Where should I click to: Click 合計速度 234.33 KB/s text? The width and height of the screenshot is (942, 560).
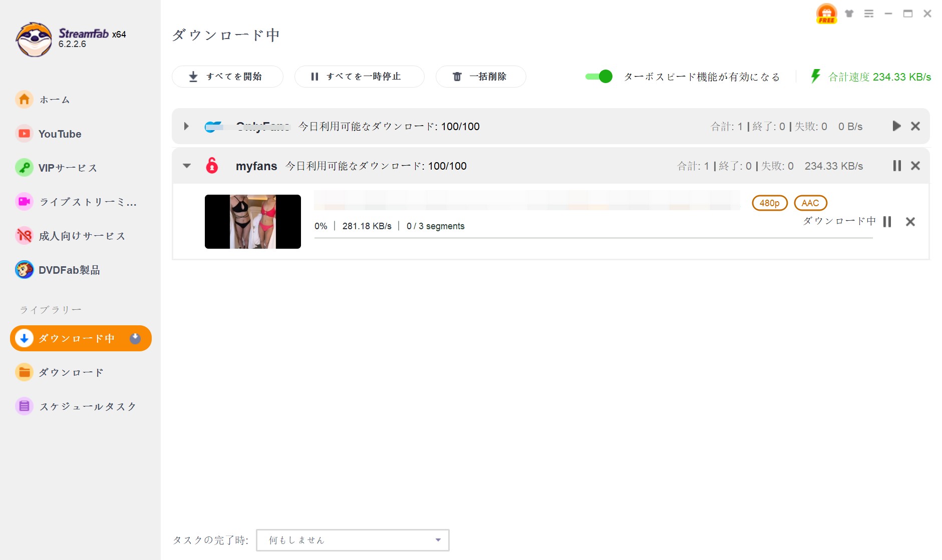tap(879, 77)
